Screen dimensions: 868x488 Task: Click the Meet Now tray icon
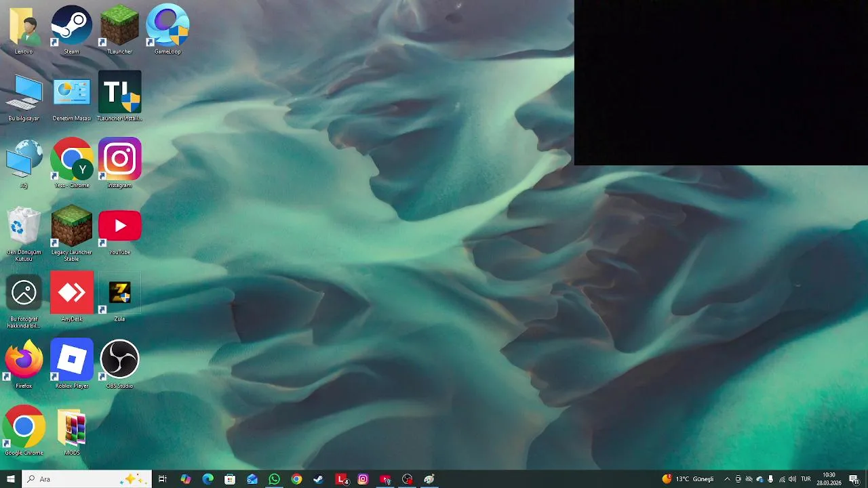[738, 479]
